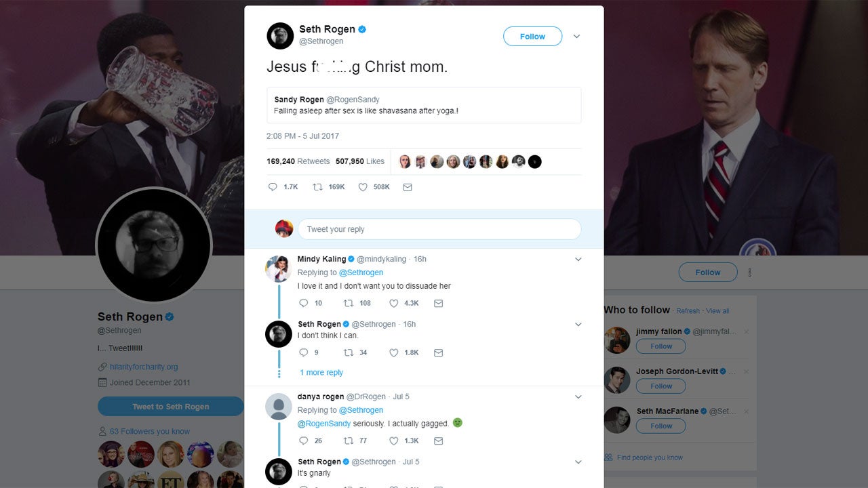The image size is (868, 488).
Task: Dismiss jimmy fallon follow suggestion
Action: pyautogui.click(x=747, y=332)
